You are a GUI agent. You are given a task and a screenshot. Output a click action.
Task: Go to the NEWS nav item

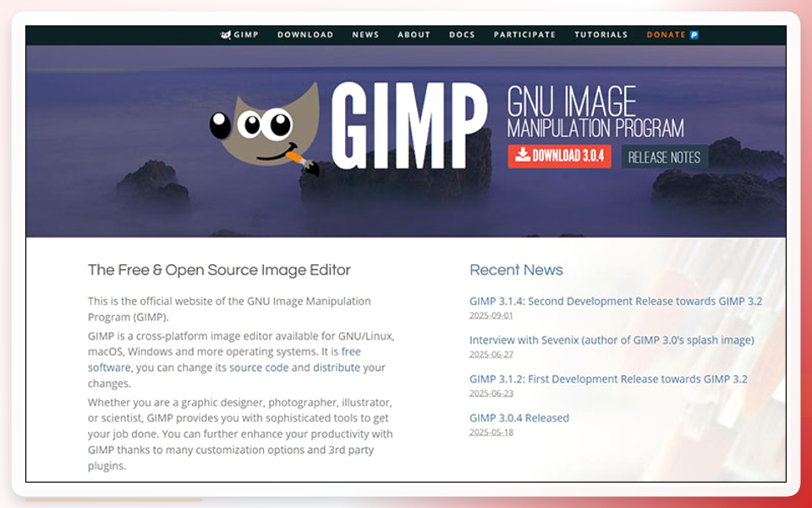[x=365, y=35]
